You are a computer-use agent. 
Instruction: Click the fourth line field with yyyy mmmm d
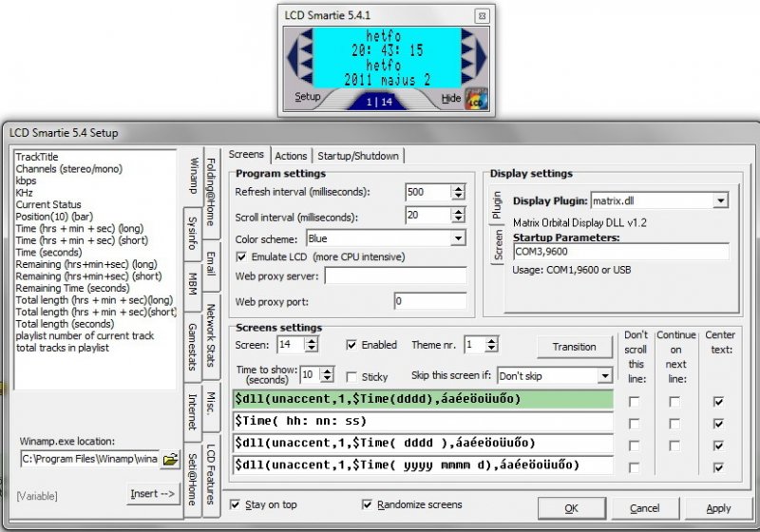(423, 465)
